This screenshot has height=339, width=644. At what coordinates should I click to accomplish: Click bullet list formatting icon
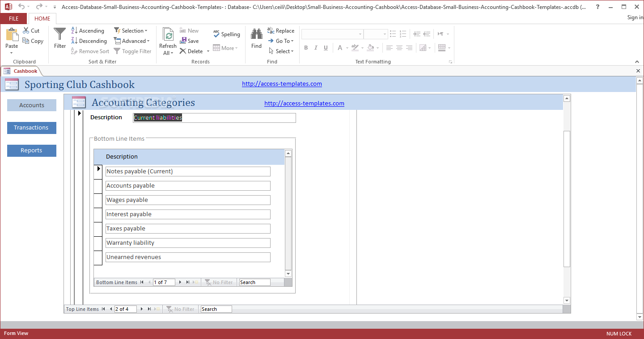click(393, 34)
